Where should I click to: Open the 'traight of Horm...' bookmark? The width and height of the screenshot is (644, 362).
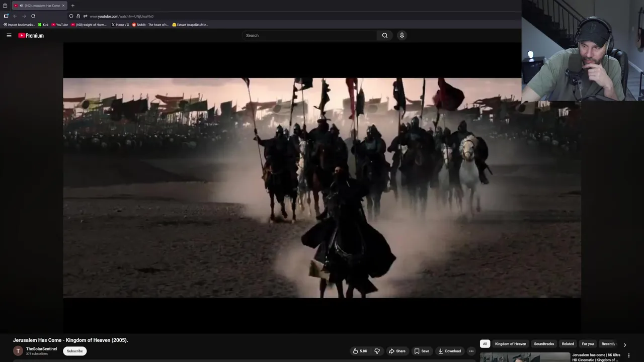[89, 25]
